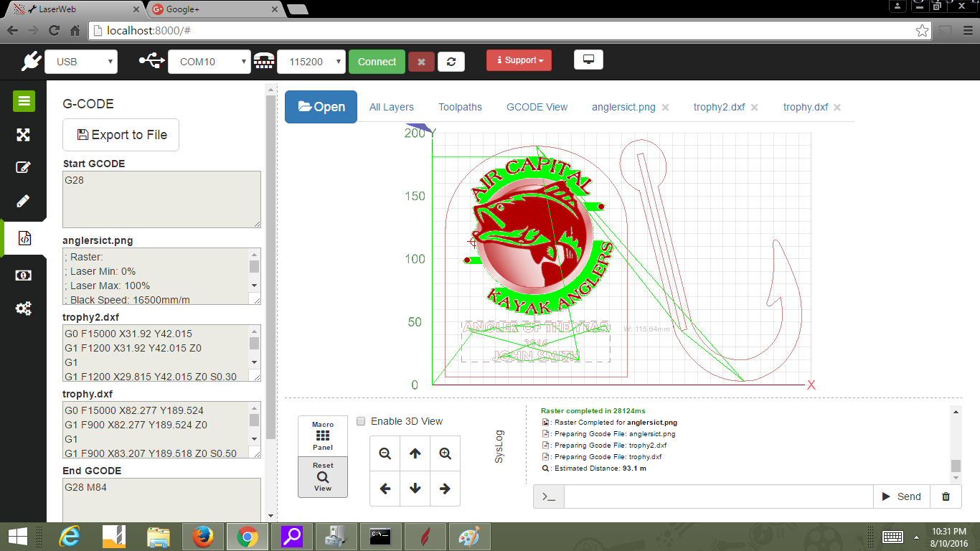Pan view up with up arrow

point(415,453)
